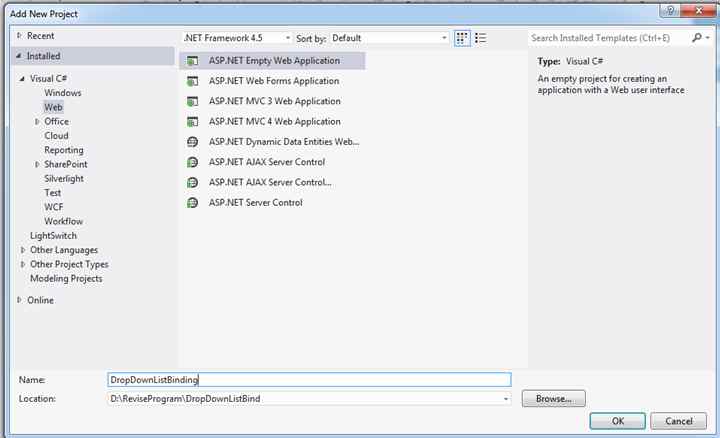Expand the SharePoint node arrow

(x=37, y=164)
